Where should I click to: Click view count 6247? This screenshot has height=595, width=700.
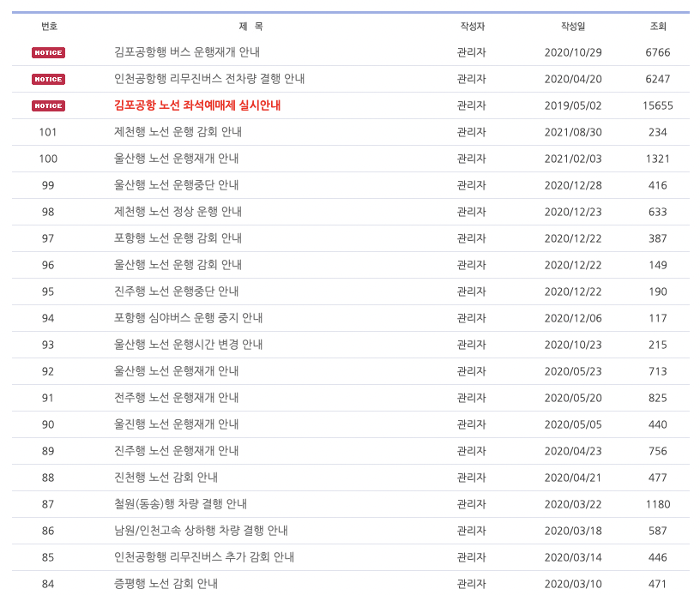[658, 80]
